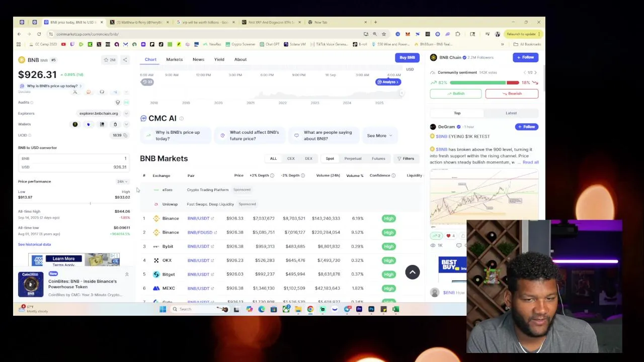Open the GitHub social link icon
This screenshot has height=362, width=644.
[102, 92]
